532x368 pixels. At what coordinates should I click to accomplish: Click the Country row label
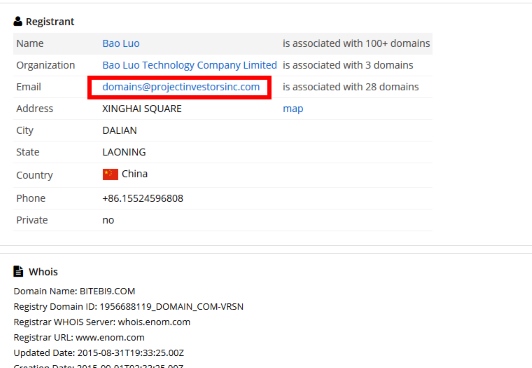tap(35, 175)
